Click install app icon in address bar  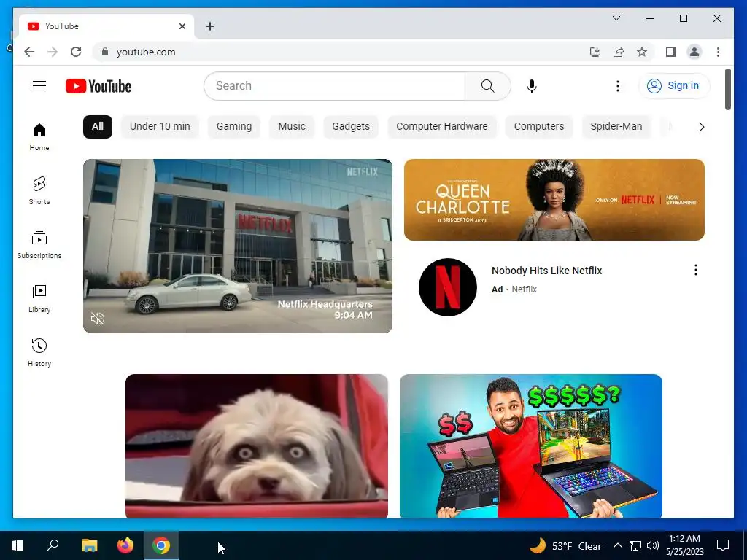click(595, 52)
